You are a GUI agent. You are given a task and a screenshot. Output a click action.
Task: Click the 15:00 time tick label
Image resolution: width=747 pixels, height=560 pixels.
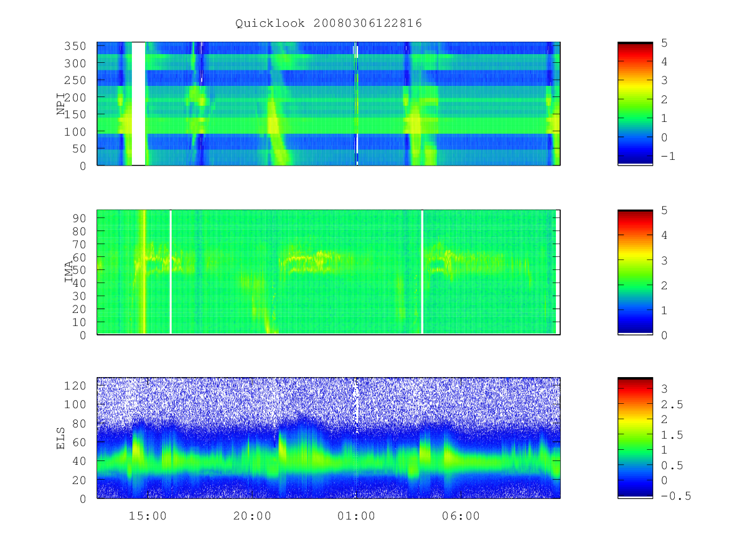tap(148, 516)
